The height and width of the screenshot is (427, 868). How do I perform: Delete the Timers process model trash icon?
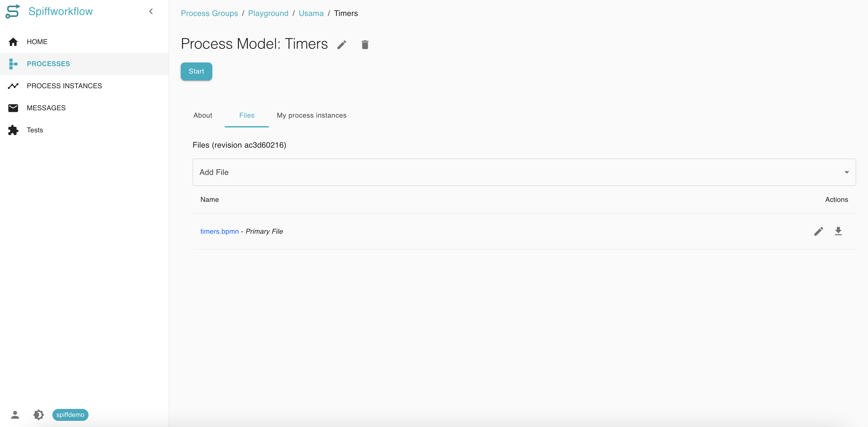tap(365, 44)
